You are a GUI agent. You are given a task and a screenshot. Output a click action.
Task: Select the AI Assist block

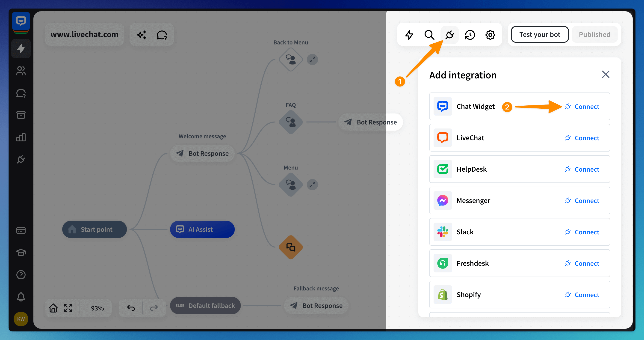202,229
